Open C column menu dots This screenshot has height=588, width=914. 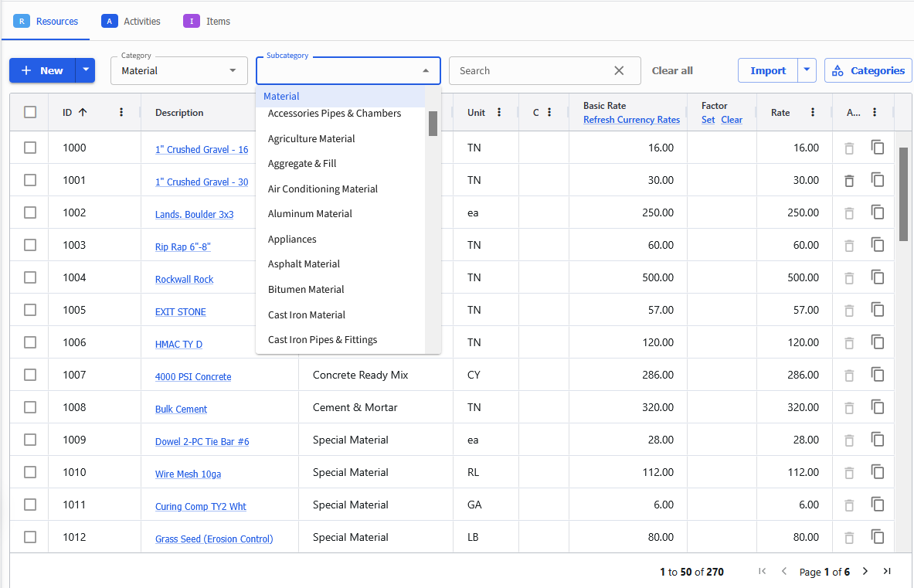point(549,112)
